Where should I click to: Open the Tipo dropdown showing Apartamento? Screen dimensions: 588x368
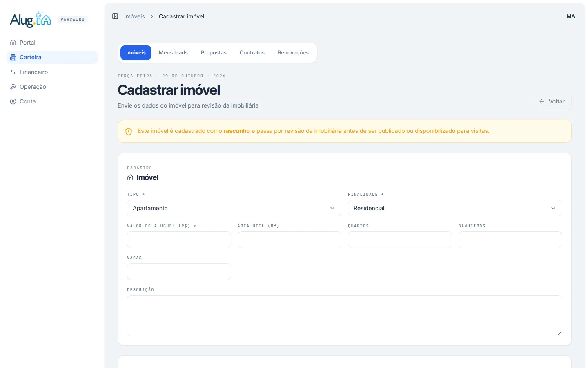pyautogui.click(x=234, y=208)
